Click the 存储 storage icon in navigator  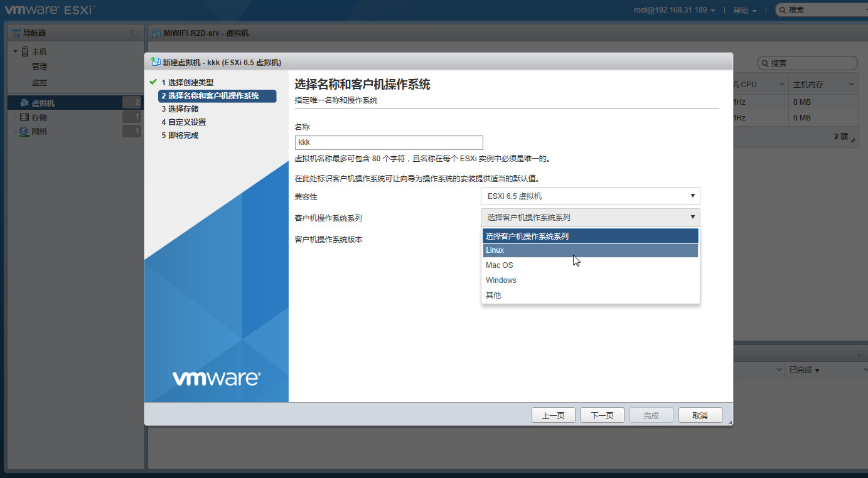(24, 117)
